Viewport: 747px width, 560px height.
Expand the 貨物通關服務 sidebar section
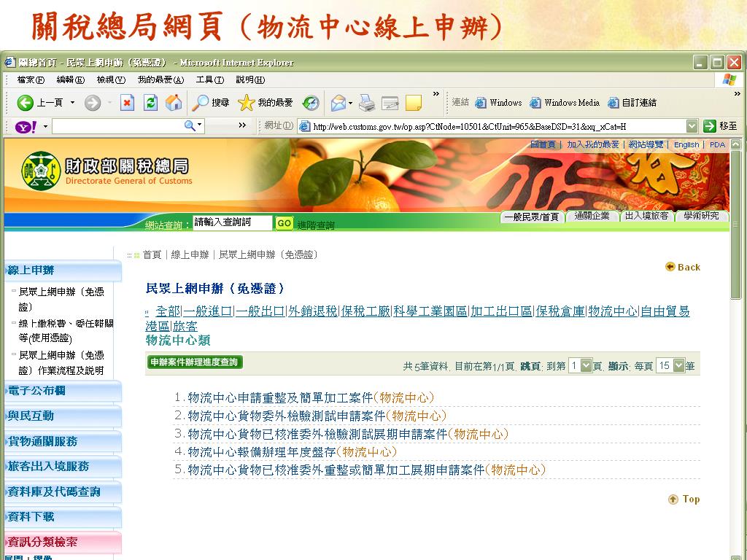coord(63,441)
